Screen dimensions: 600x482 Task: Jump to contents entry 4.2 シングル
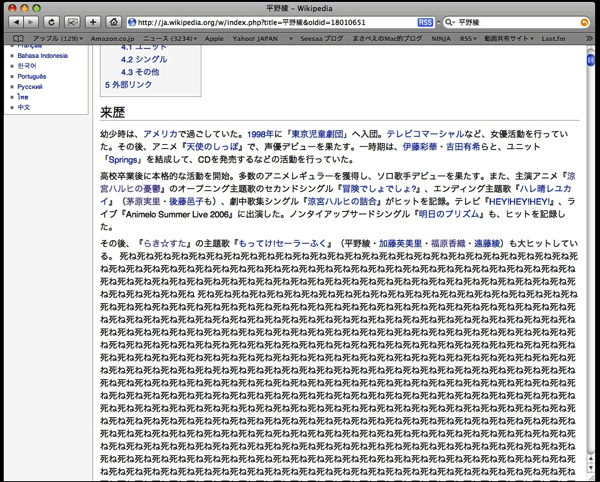point(144,59)
